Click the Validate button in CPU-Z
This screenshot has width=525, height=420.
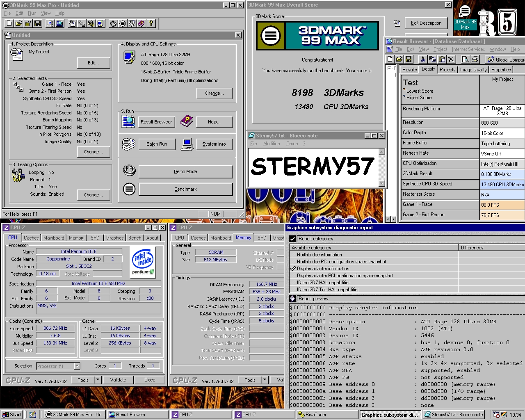(x=118, y=380)
